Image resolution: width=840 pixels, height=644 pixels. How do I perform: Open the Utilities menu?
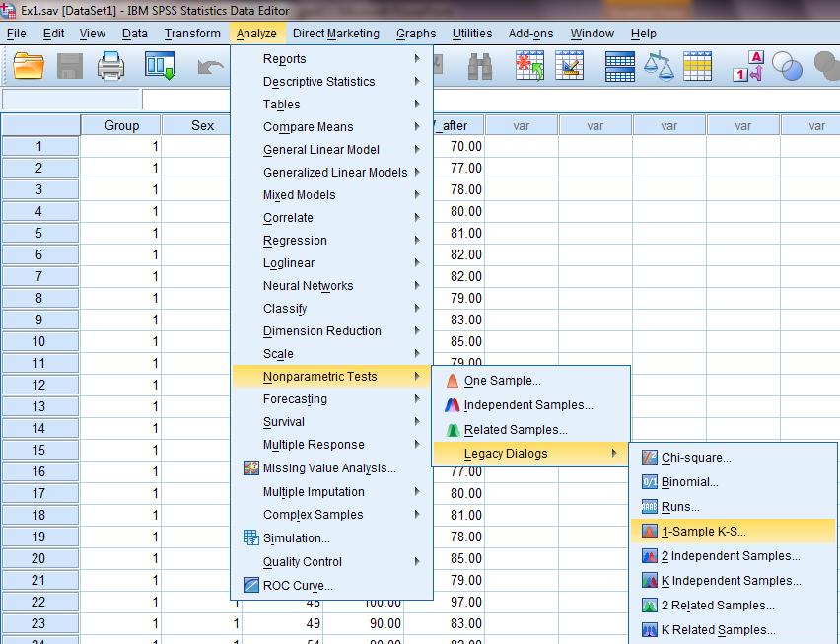coord(472,34)
